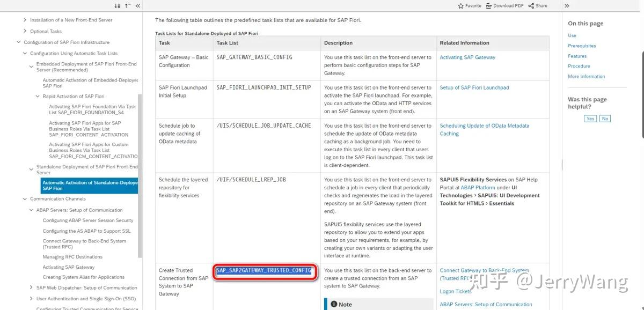The image size is (644, 310).
Task: Collapse the right On this page panel
Action: tap(567, 5)
